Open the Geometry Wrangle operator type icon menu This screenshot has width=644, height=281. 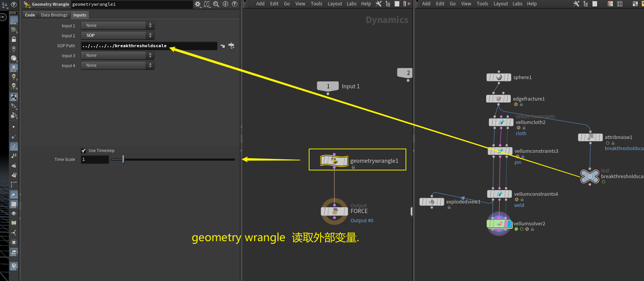[27, 4]
